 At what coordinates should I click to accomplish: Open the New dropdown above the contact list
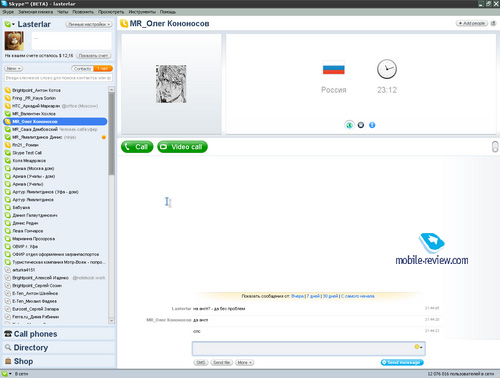click(x=14, y=68)
